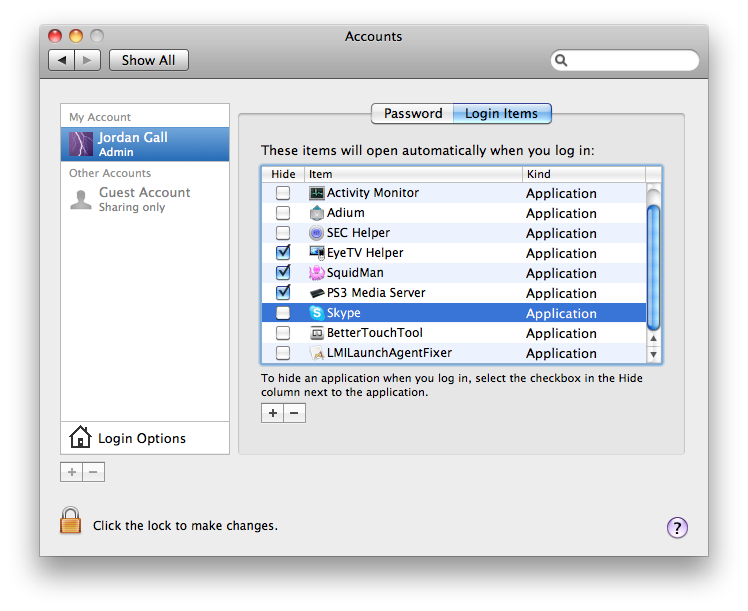Select the SquidMan row name
The image size is (748, 611).
355,273
